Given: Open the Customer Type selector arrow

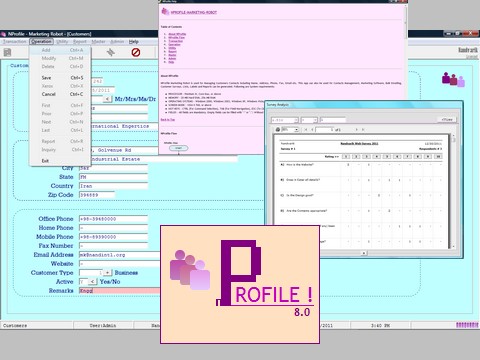Looking at the screenshot, I should pos(107,273).
